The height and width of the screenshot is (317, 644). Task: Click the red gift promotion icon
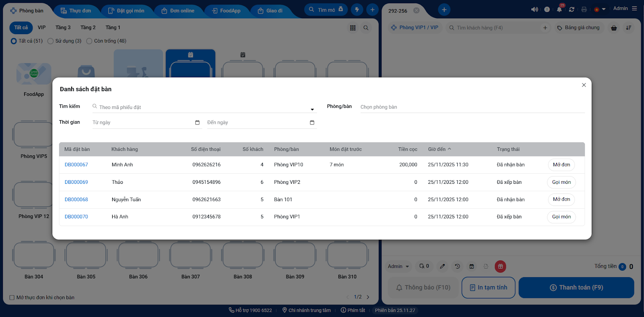pos(500,266)
